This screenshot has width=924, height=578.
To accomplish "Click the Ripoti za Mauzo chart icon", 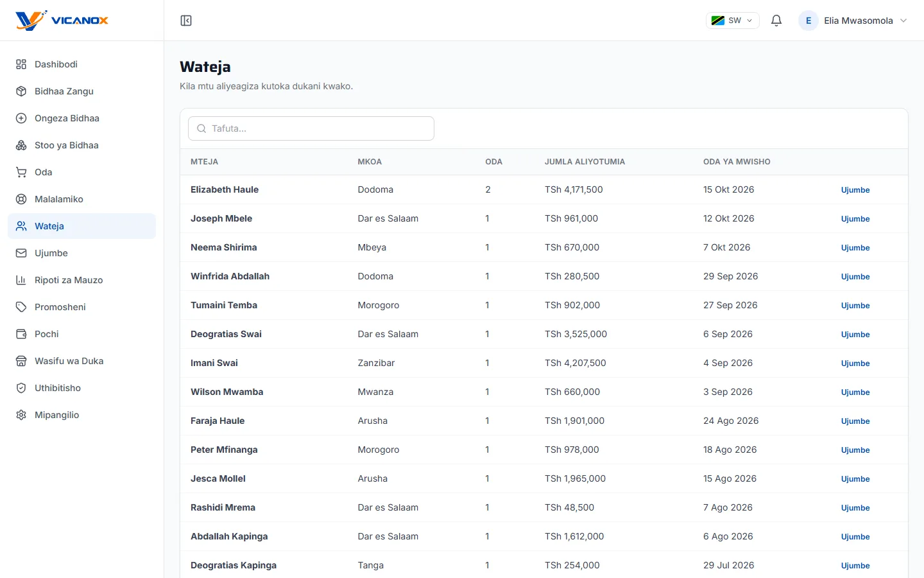I will click(21, 280).
